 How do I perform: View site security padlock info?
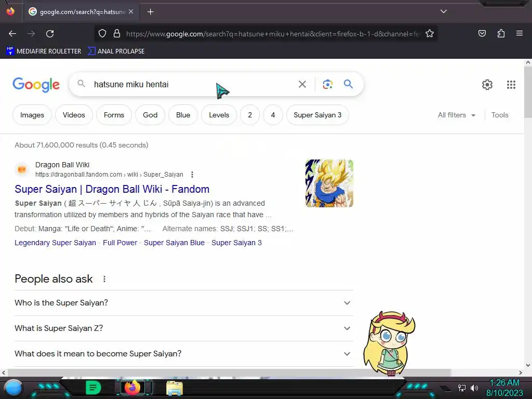pyautogui.click(x=117, y=34)
